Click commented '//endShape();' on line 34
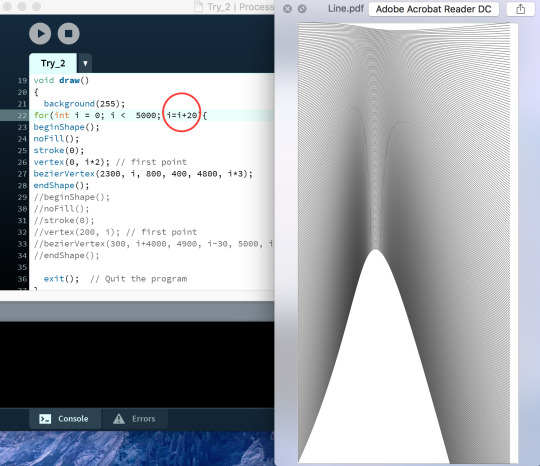This screenshot has height=466, width=540. click(x=66, y=256)
